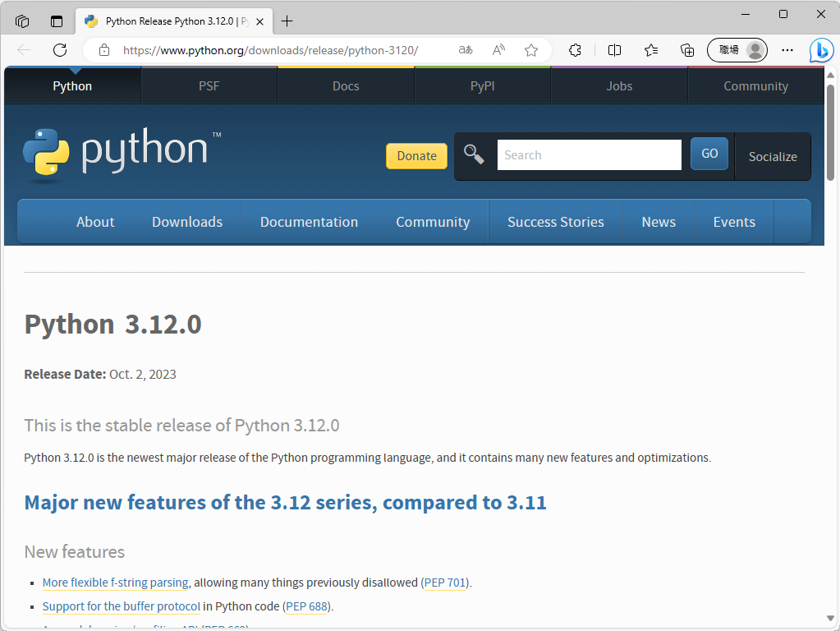Open the split screen icon in toolbar
This screenshot has width=840, height=631.
tap(614, 49)
